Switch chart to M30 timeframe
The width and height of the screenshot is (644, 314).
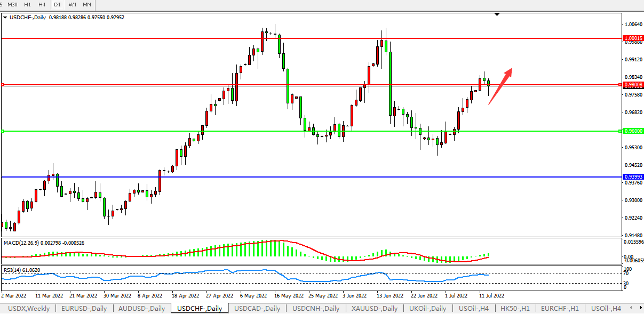(x=13, y=4)
